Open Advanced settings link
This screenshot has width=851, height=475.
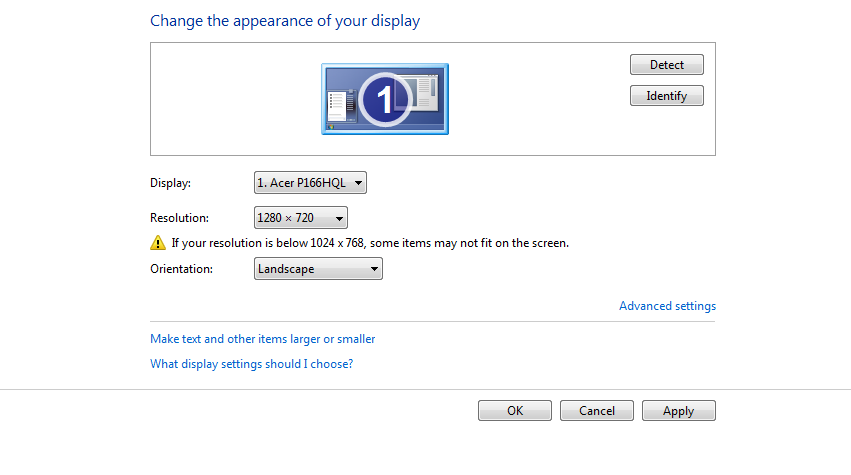(x=668, y=306)
